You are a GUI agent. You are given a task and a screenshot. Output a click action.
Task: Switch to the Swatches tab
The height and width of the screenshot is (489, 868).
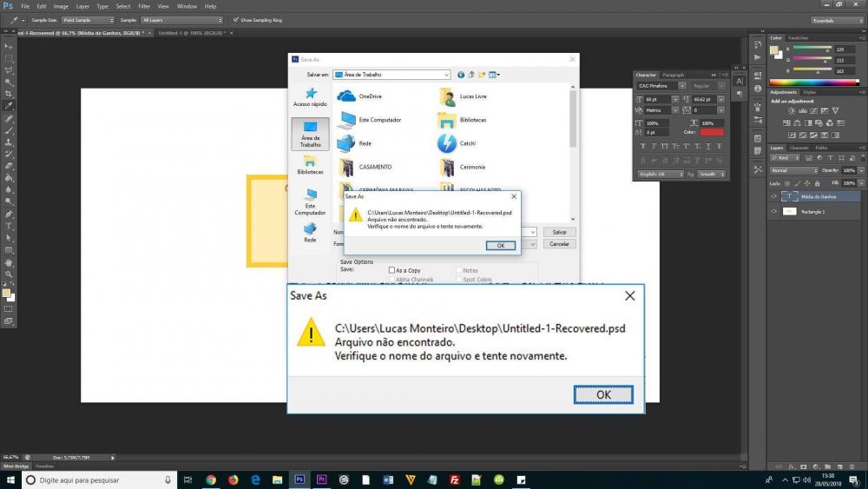pos(796,37)
